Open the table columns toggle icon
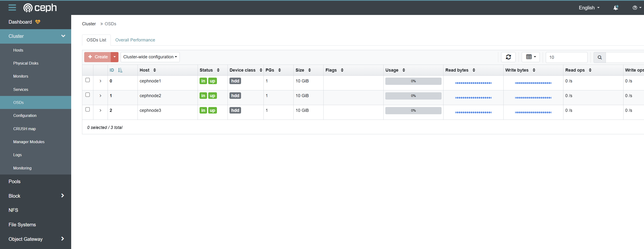Image resolution: width=644 pixels, height=249 pixels. click(x=531, y=57)
